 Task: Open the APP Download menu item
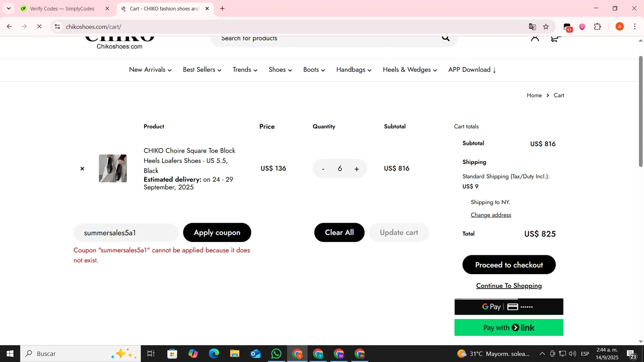tap(472, 69)
